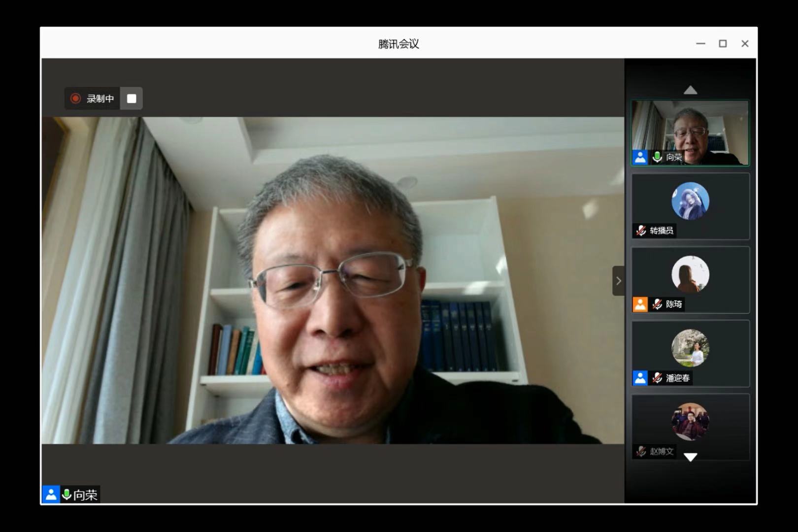Select the 转播员 participant avatar tile
Screen dimensions: 798x532
click(x=690, y=201)
